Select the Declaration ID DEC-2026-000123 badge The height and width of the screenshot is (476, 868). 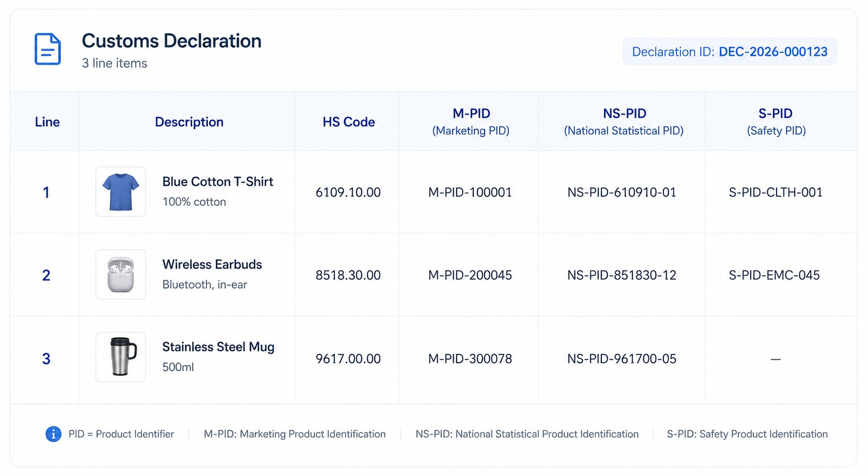(x=730, y=52)
